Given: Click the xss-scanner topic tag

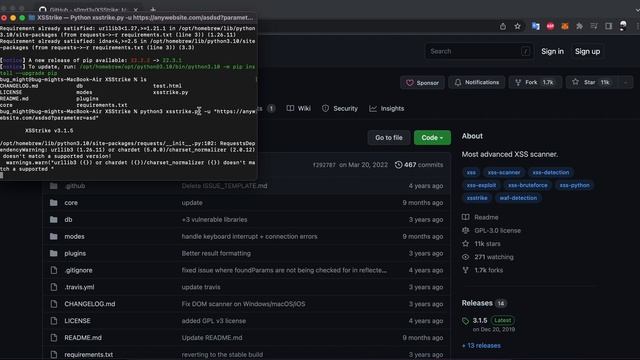Looking at the screenshot, I should [x=504, y=173].
